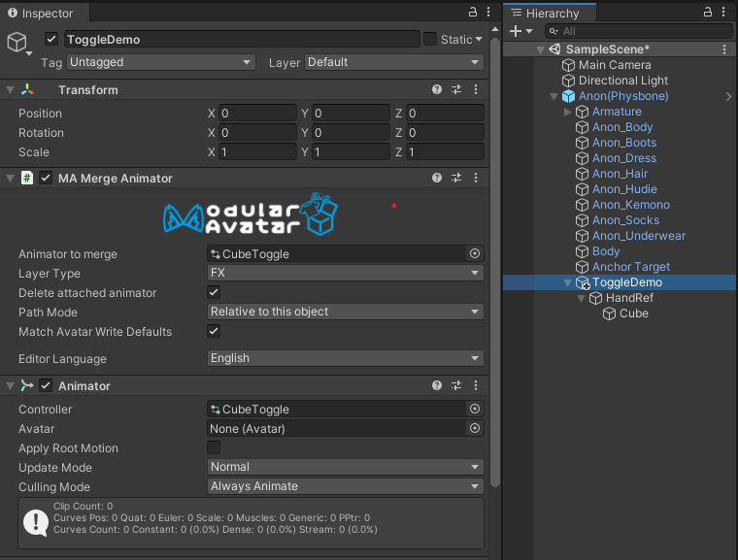Click the Hierarchy search field

pos(638,31)
